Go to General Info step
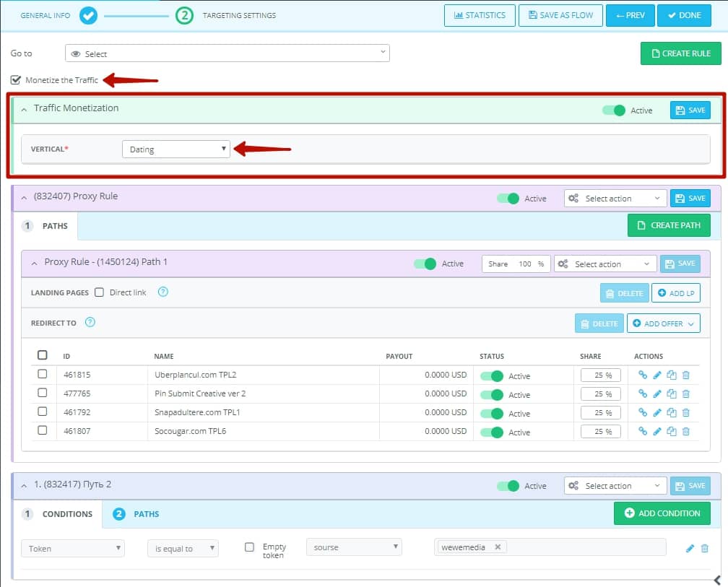728x587 pixels. (58, 15)
